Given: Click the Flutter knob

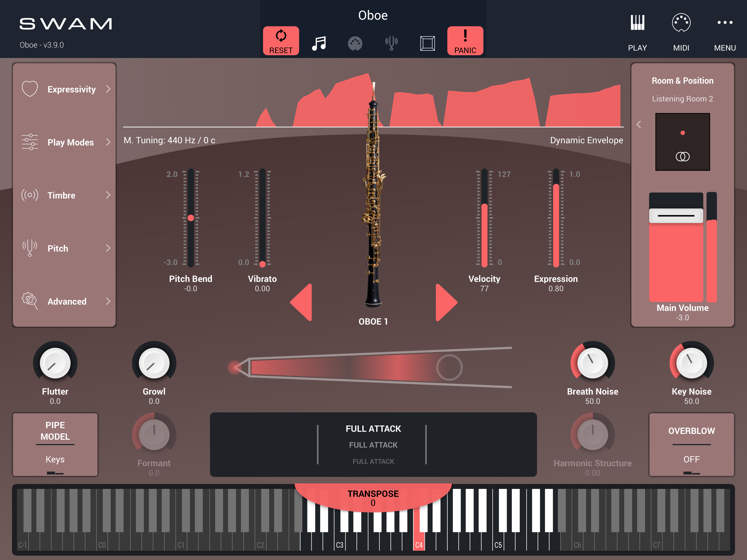Looking at the screenshot, I should tap(55, 363).
